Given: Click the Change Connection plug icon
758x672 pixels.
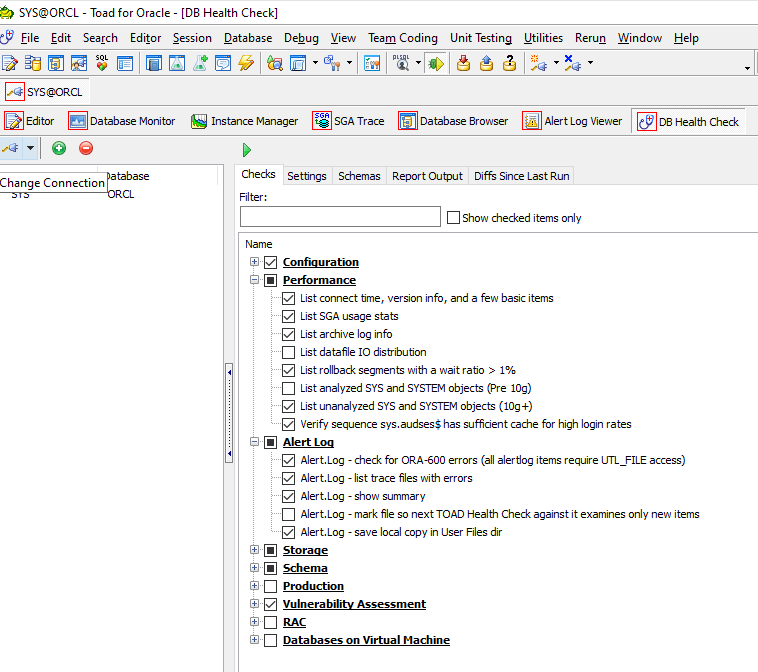Looking at the screenshot, I should 11,148.
